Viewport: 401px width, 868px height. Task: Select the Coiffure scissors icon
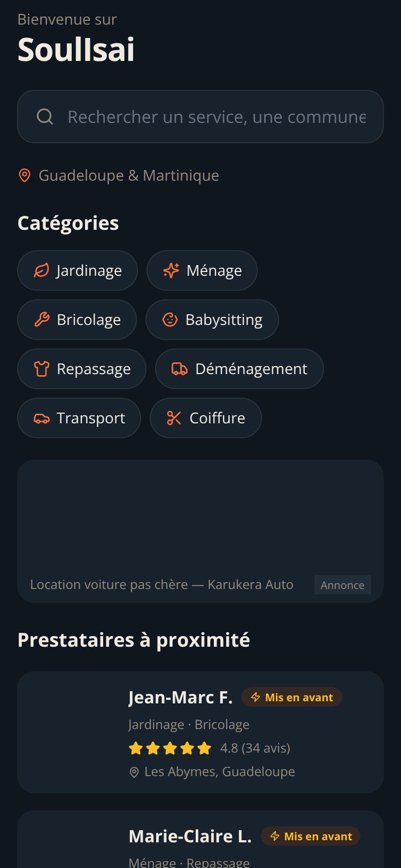tap(174, 418)
